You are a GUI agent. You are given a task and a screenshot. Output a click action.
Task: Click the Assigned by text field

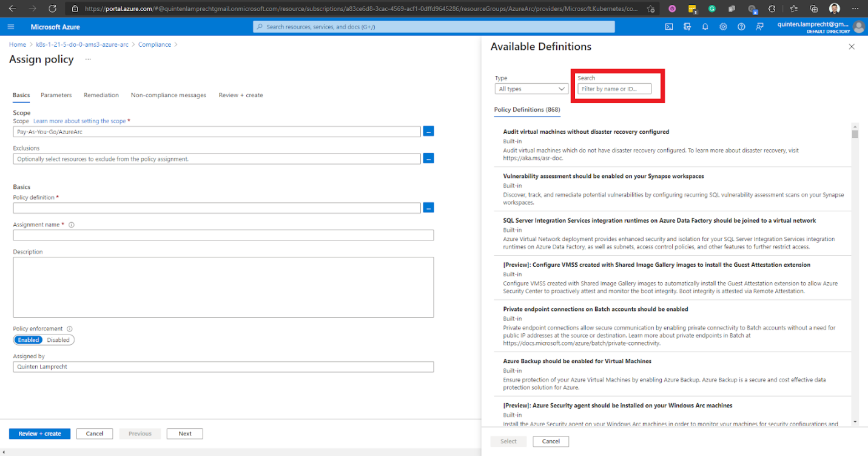point(223,367)
